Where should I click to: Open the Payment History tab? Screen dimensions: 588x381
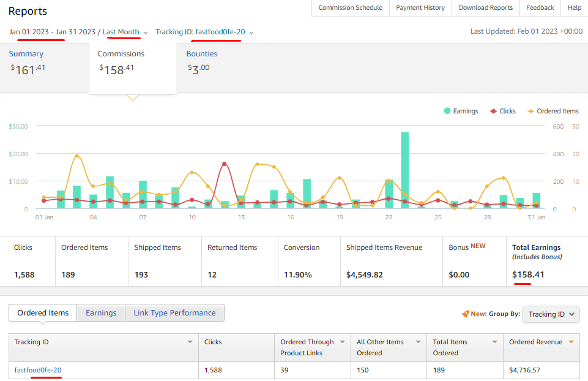point(420,7)
